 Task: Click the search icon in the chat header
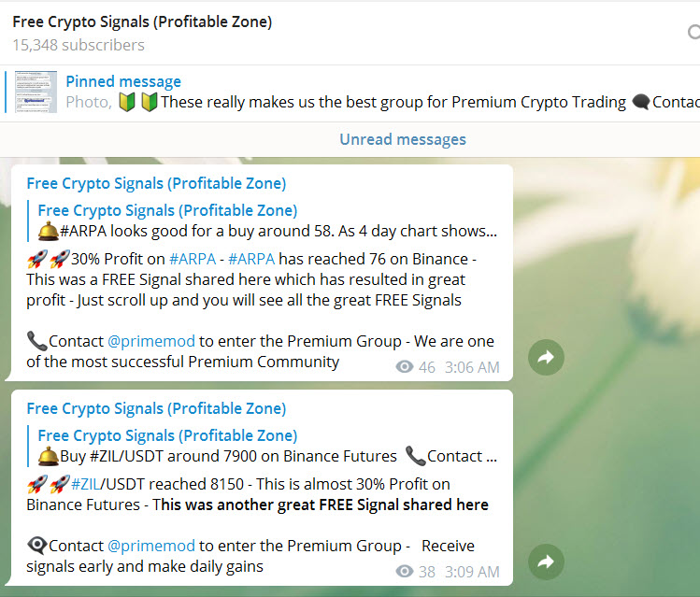[x=693, y=32]
